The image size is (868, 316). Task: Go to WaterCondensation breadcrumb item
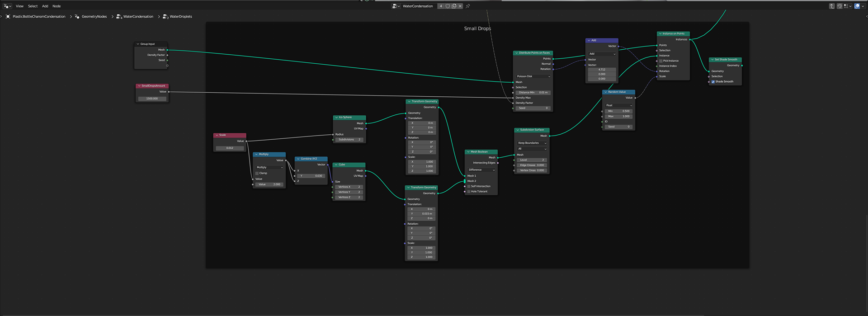point(138,17)
